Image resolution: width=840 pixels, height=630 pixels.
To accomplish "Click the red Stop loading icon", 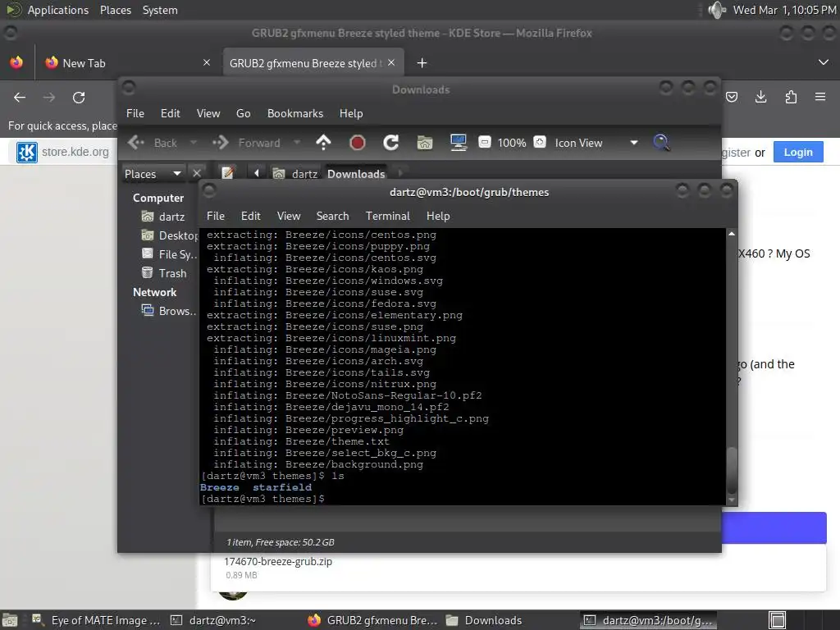I will pos(358,143).
